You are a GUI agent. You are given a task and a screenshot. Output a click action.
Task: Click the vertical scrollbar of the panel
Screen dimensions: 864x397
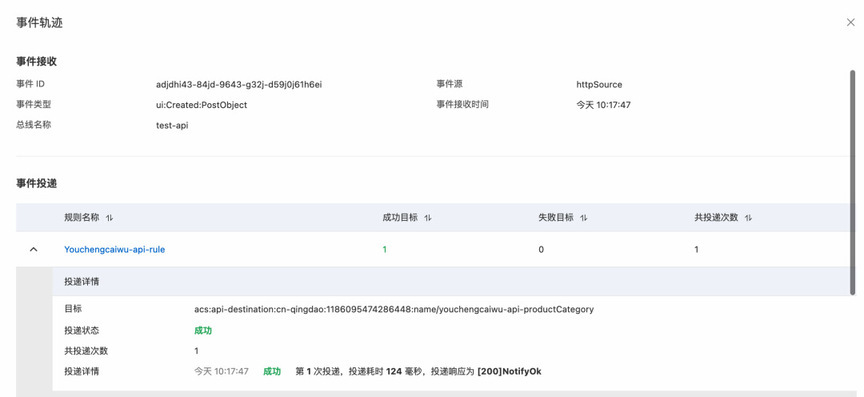pyautogui.click(x=852, y=182)
